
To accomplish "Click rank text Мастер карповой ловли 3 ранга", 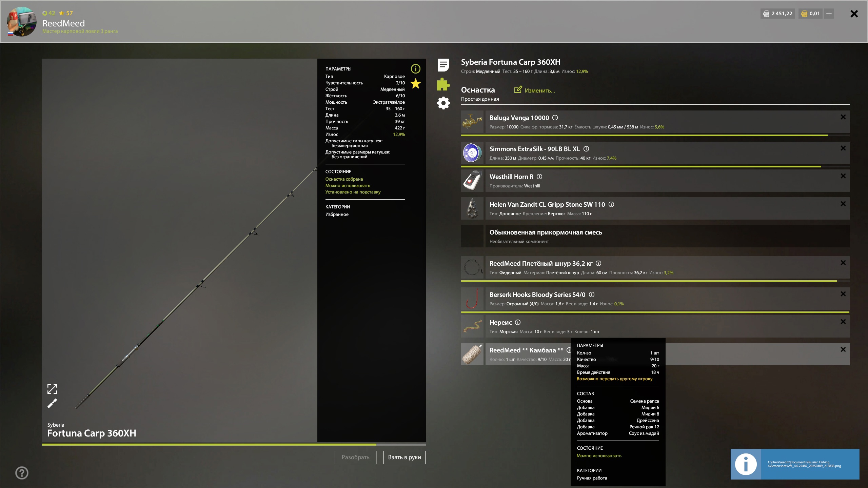I will coord(80,31).
